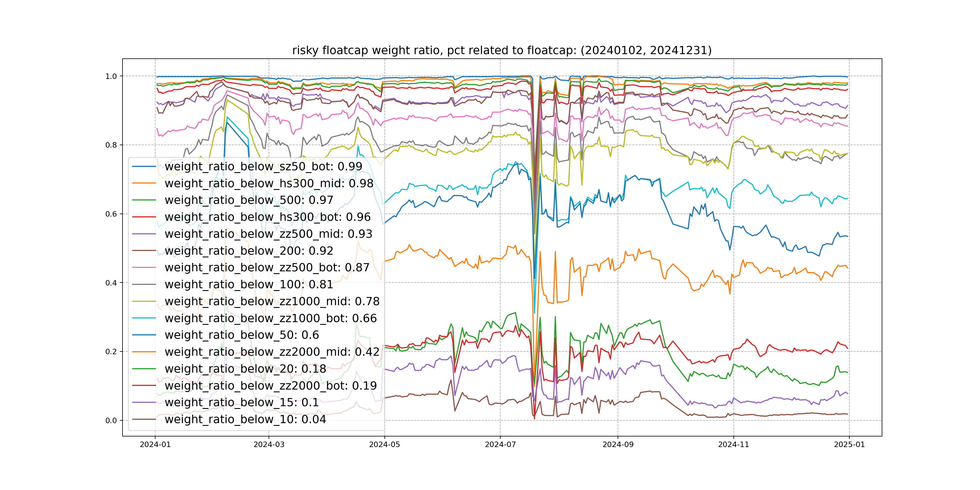Click the pink swatch for zz500_bot legend

(x=144, y=267)
